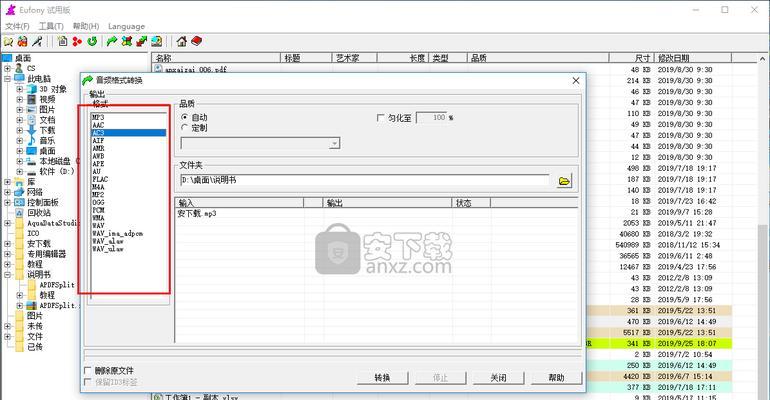Sort file list by 修改日期 column header
The image size is (770, 400).
(692, 58)
